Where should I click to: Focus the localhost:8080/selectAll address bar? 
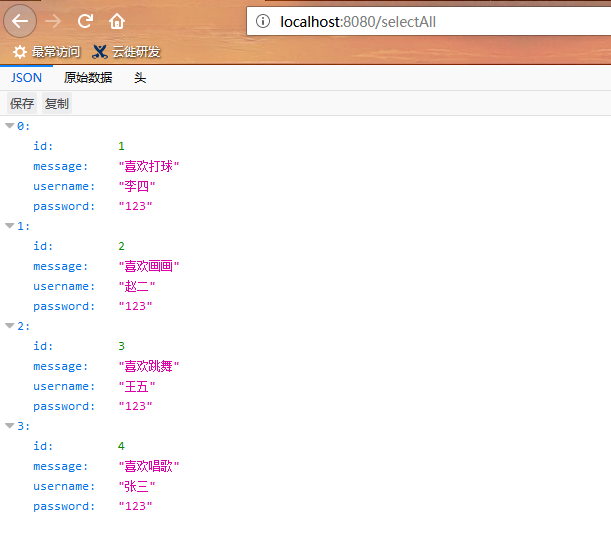click(429, 22)
